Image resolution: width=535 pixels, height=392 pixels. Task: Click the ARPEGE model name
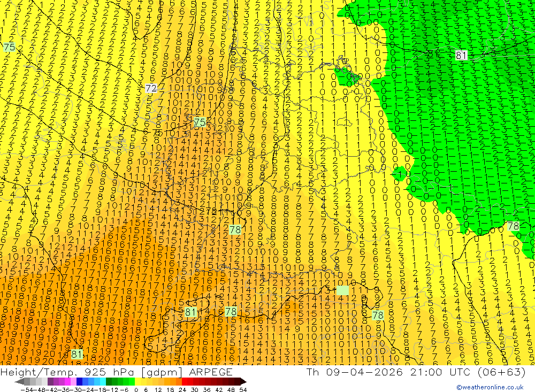210,372
